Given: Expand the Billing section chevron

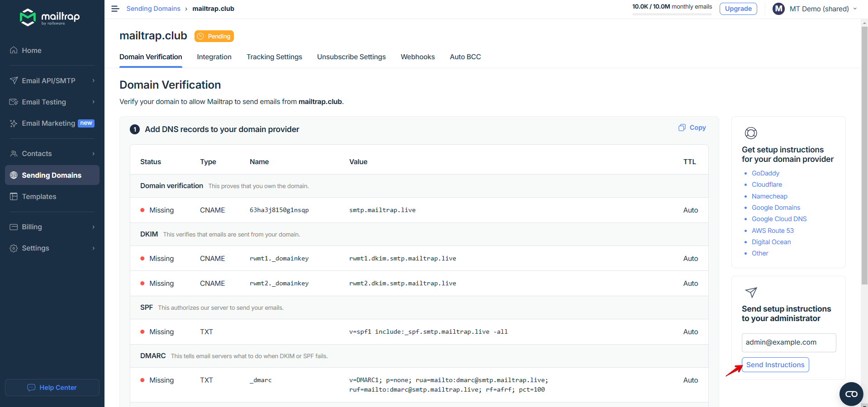Looking at the screenshot, I should click(x=94, y=227).
